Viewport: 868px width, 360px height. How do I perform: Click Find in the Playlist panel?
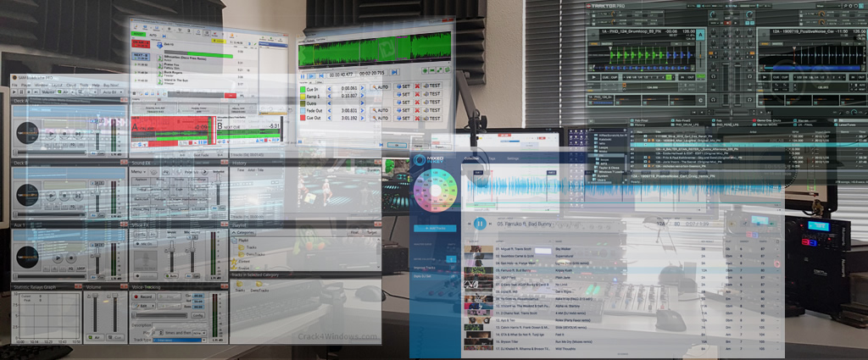[x=354, y=233]
